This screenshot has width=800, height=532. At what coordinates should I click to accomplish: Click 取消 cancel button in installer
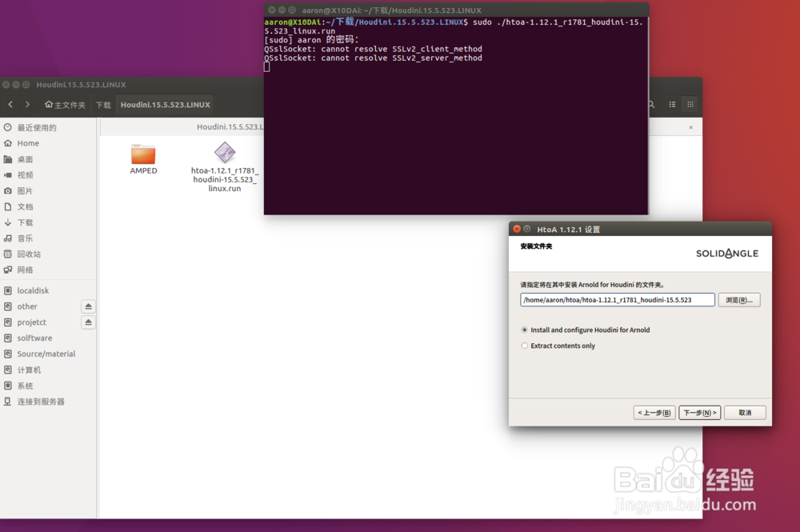[x=745, y=413]
